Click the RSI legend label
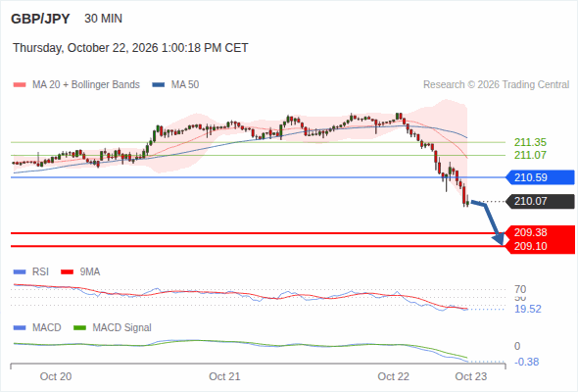578x392 pixels. [x=40, y=272]
